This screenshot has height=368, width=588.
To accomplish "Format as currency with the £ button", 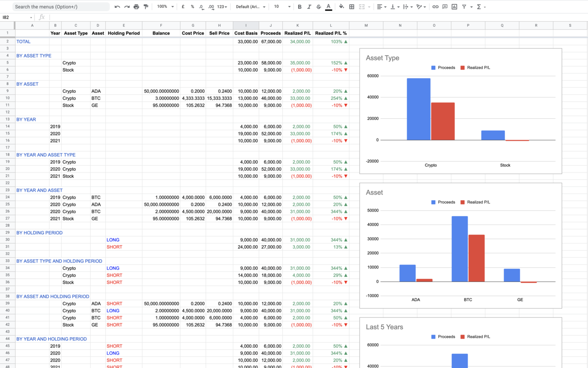I will tap(183, 7).
